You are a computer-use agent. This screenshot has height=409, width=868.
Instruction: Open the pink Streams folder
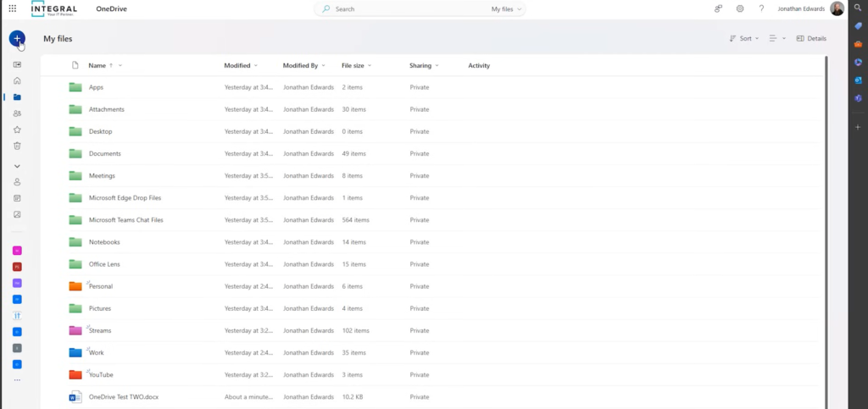pos(100,330)
